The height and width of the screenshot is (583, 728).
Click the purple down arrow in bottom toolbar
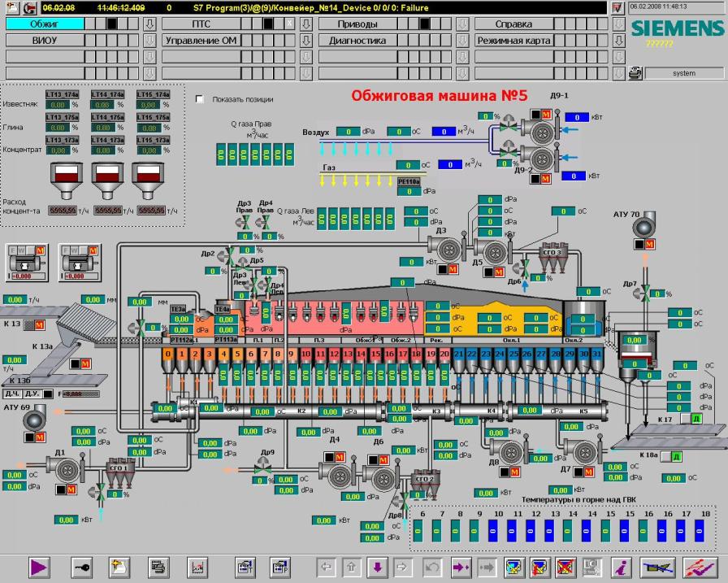pyautogui.click(x=378, y=568)
